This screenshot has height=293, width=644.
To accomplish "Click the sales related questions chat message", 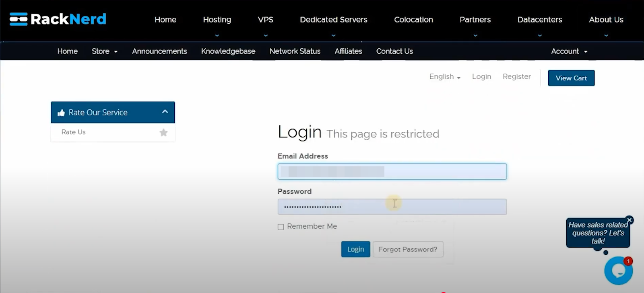I will [598, 233].
